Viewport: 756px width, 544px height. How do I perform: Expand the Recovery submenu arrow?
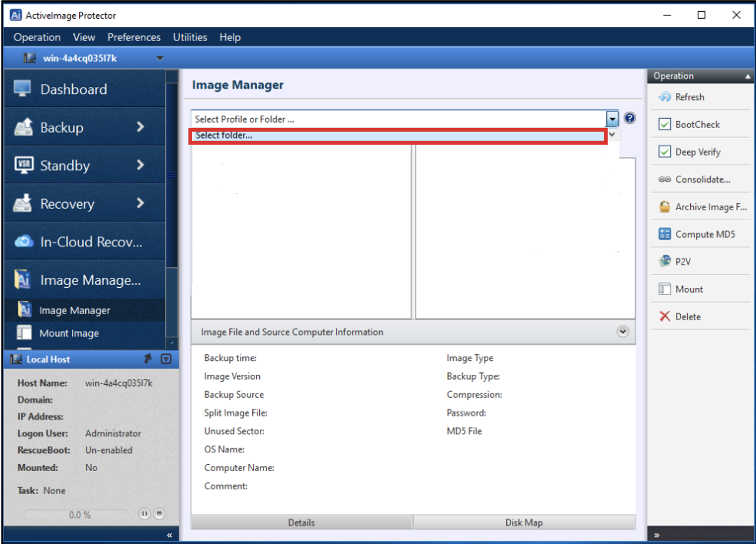click(141, 203)
